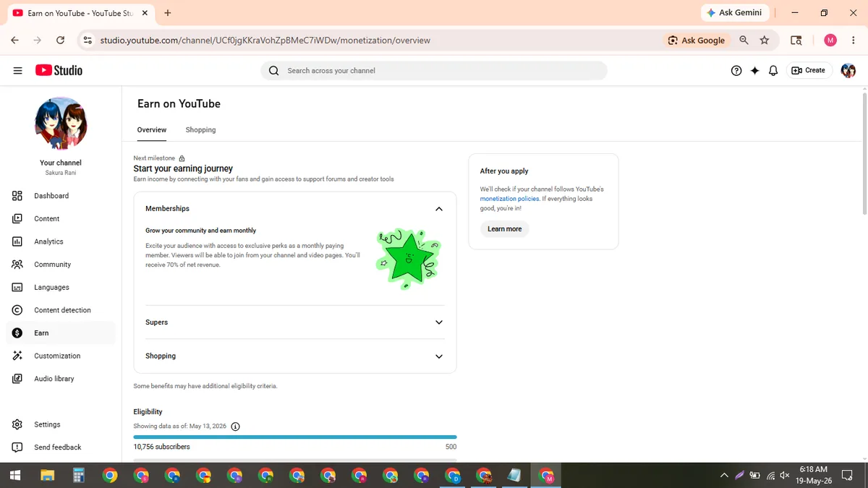Image resolution: width=868 pixels, height=488 pixels.
Task: Open Languages in the sidebar
Action: pyautogui.click(x=61, y=287)
